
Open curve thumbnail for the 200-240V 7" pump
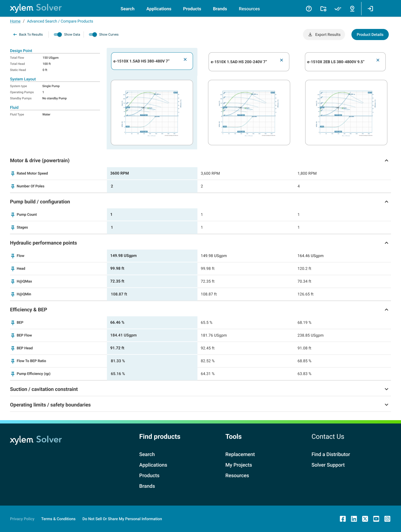click(249, 113)
